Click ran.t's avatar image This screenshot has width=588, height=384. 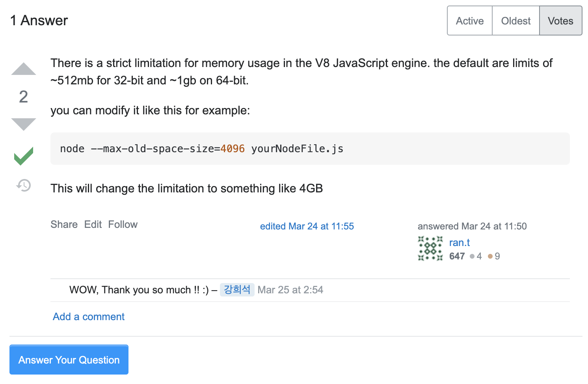(430, 249)
